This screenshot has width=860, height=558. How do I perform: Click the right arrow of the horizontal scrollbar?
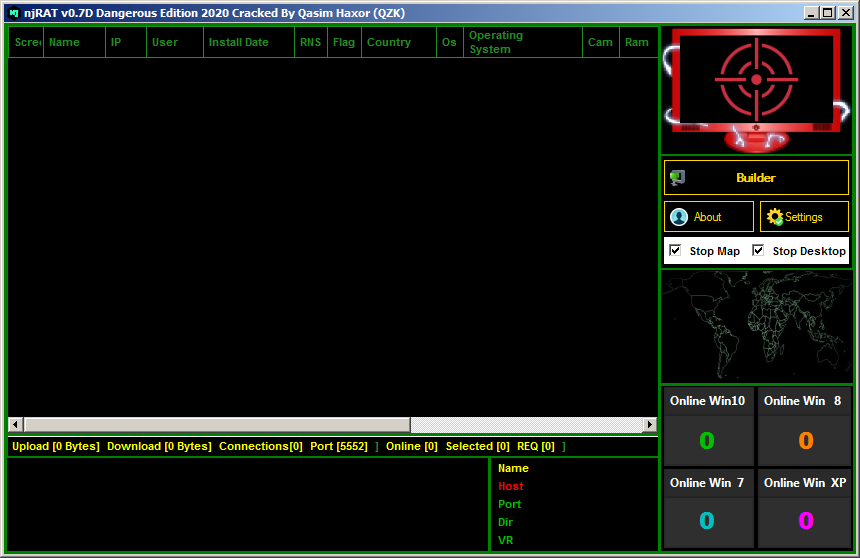click(x=650, y=425)
